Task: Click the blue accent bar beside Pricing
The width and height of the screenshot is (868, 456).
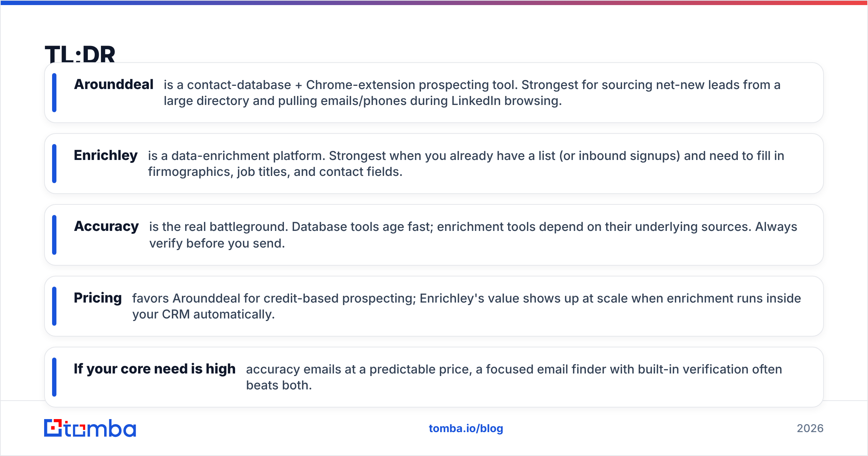Action: click(54, 306)
